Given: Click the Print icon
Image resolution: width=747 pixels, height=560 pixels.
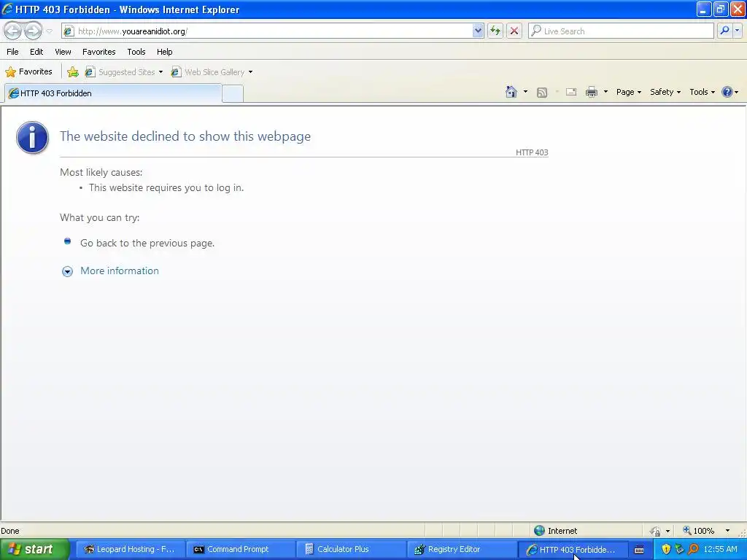Looking at the screenshot, I should pos(591,92).
